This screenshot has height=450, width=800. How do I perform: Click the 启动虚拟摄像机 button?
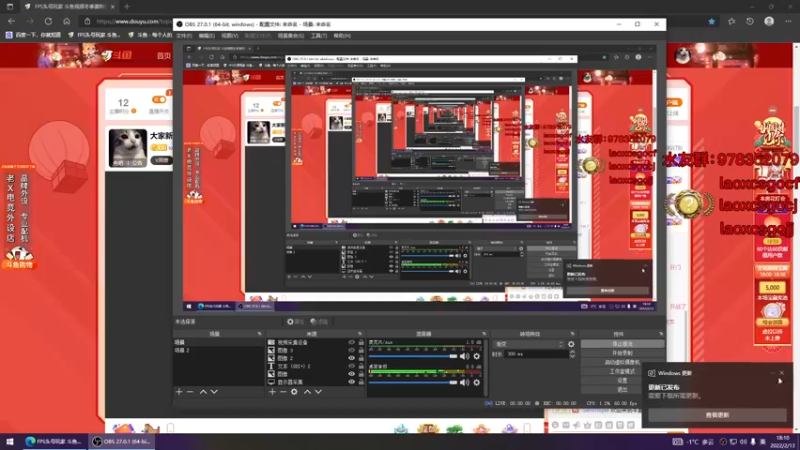622,362
